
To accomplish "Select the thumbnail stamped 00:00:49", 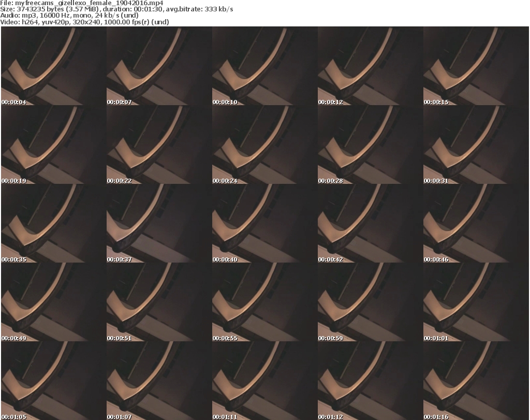I will (x=54, y=302).
